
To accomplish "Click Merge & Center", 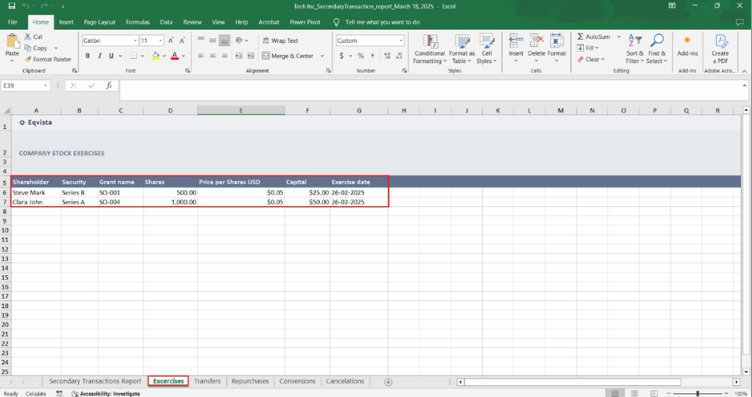I will click(288, 56).
